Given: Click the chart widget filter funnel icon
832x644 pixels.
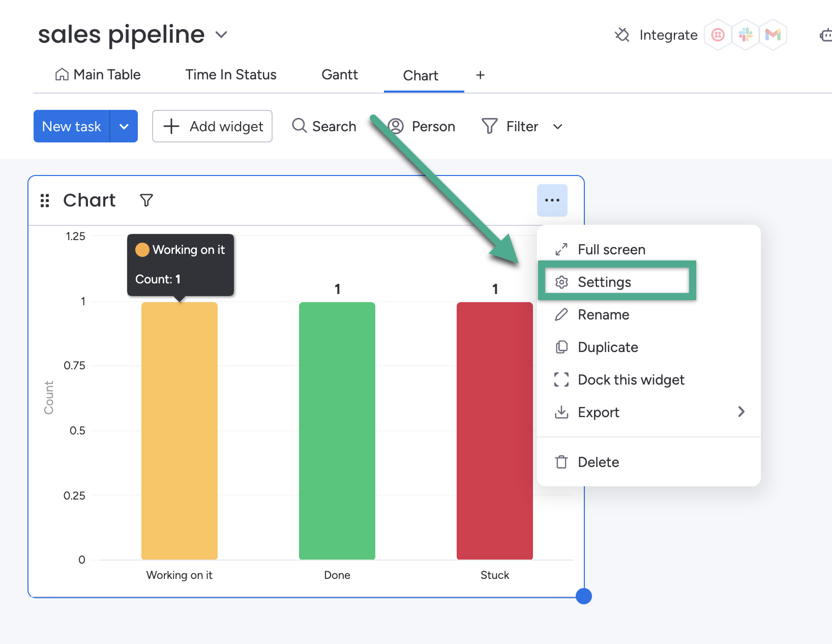Looking at the screenshot, I should pos(146,200).
